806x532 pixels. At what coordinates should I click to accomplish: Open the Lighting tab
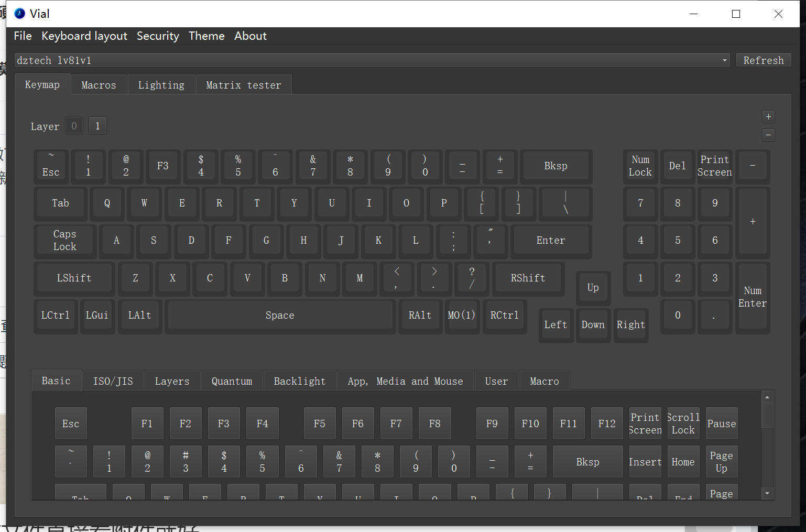pyautogui.click(x=161, y=85)
